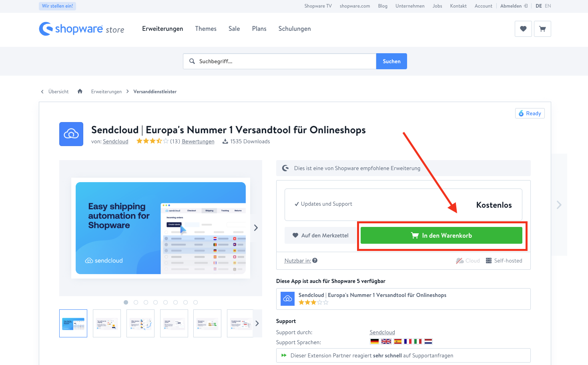
Task: Click Wir stellen ein! badge
Action: click(x=58, y=6)
